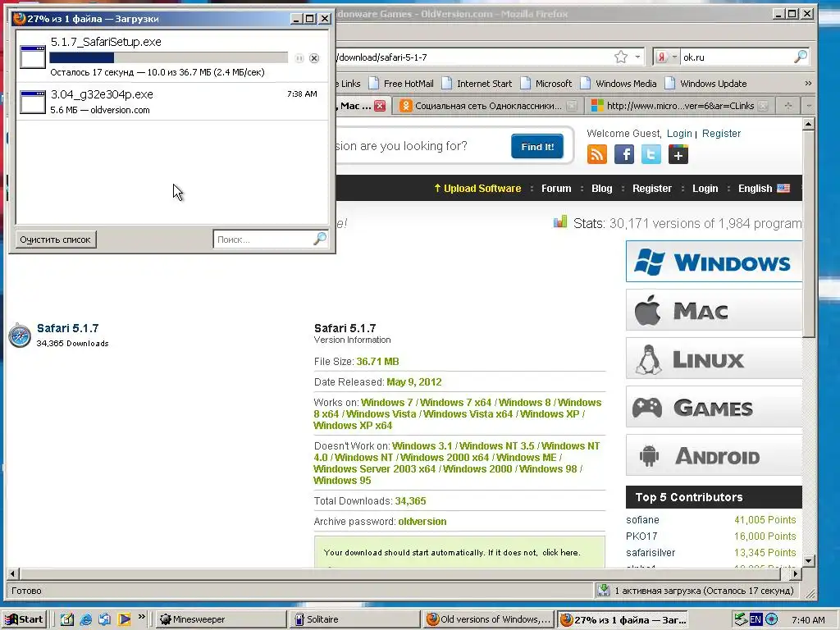Click the Safari download progress bar

tap(168, 58)
